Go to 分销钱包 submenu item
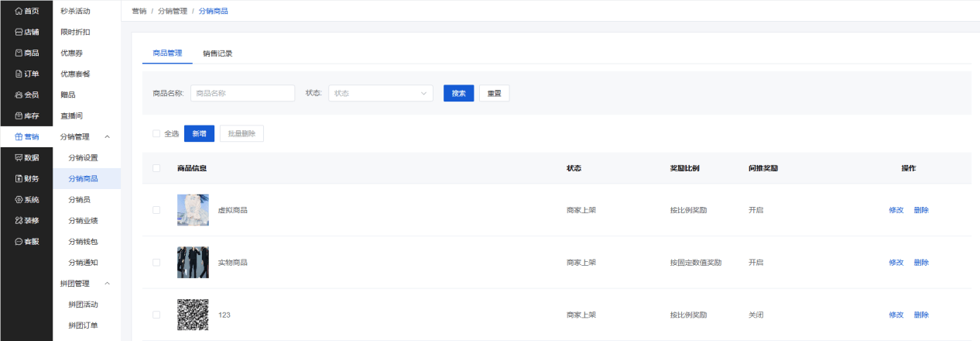 (83, 241)
